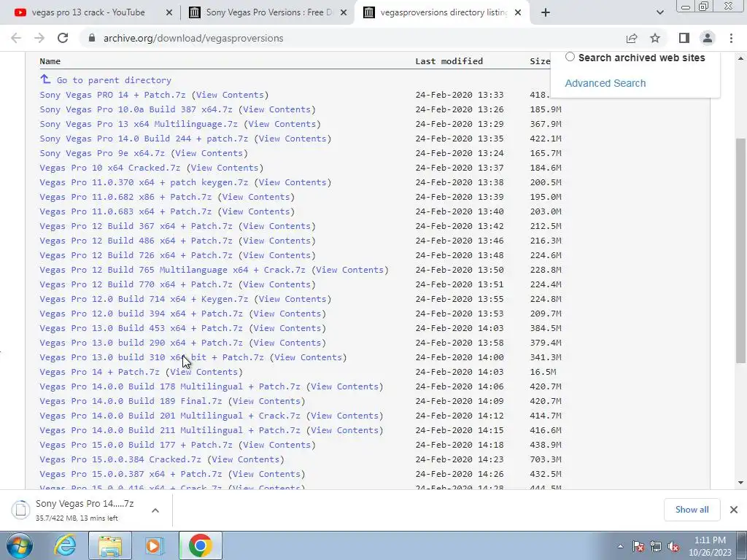
Task: Click the scrollbar down arrow
Action: coord(740,483)
